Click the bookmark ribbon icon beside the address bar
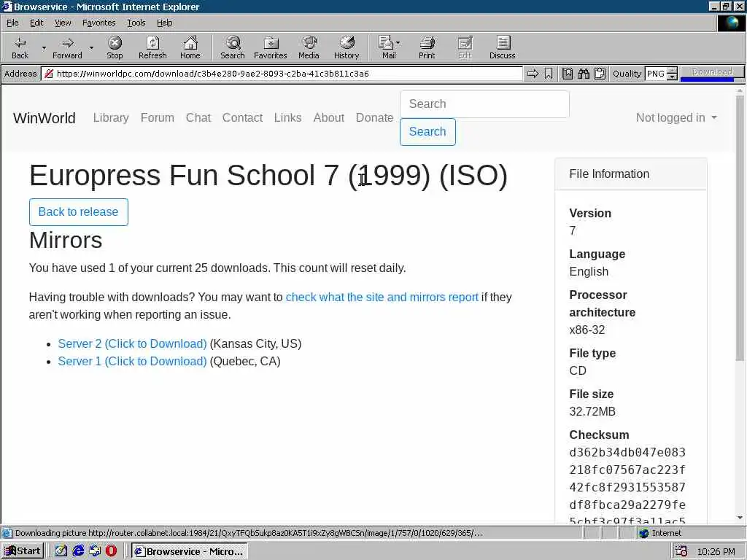 pos(549,74)
